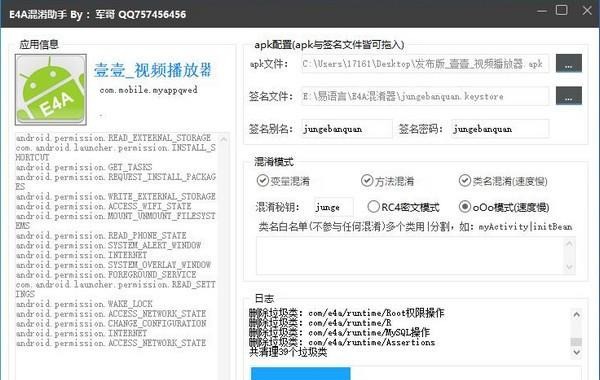Click the blue progress bar
600x380 pixels.
[300, 373]
